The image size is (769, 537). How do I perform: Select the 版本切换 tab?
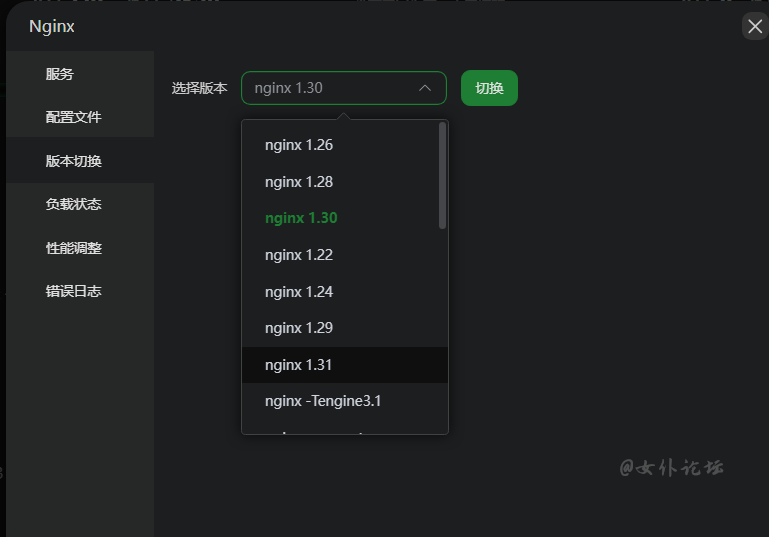(80, 161)
